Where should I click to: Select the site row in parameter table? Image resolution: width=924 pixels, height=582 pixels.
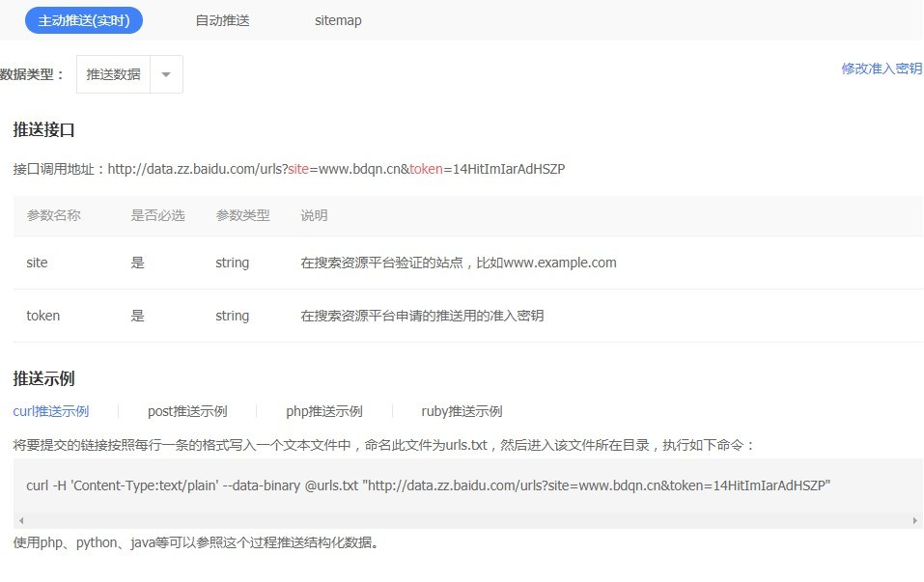37,263
